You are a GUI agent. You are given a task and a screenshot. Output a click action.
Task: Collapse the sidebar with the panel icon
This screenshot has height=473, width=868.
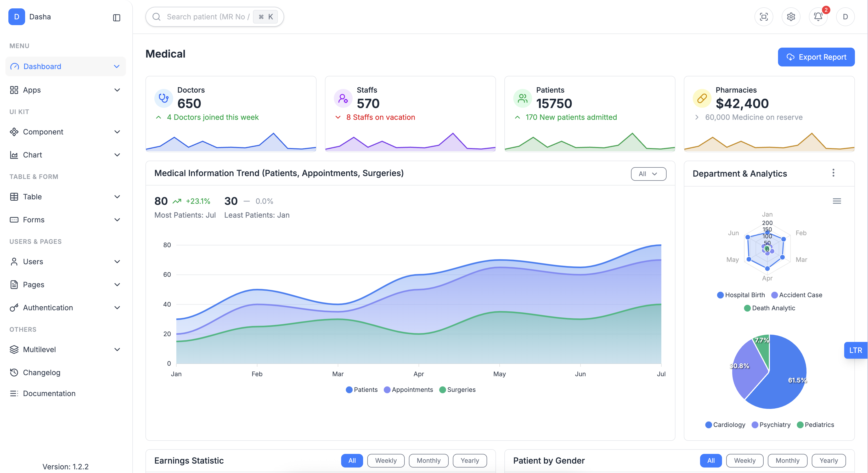pyautogui.click(x=117, y=18)
